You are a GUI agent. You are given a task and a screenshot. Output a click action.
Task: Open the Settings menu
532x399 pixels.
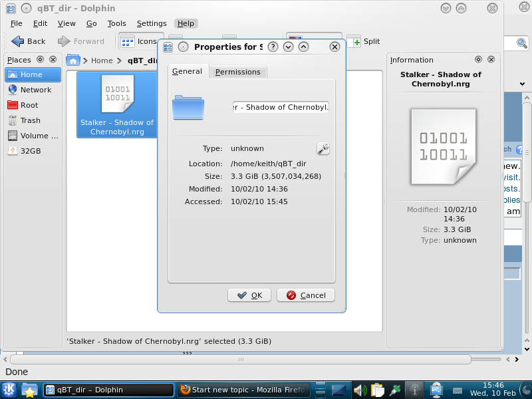pos(152,23)
